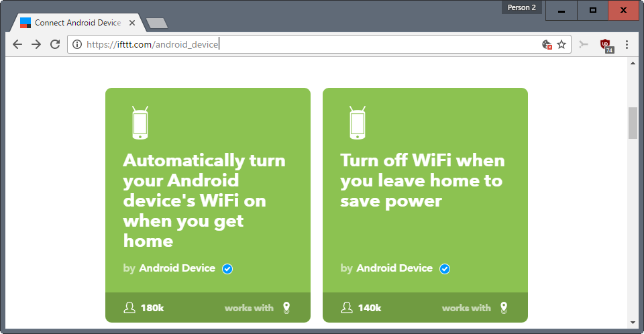
Task: Click Android phone icon on the Turn off WiFi card
Action: click(x=358, y=123)
